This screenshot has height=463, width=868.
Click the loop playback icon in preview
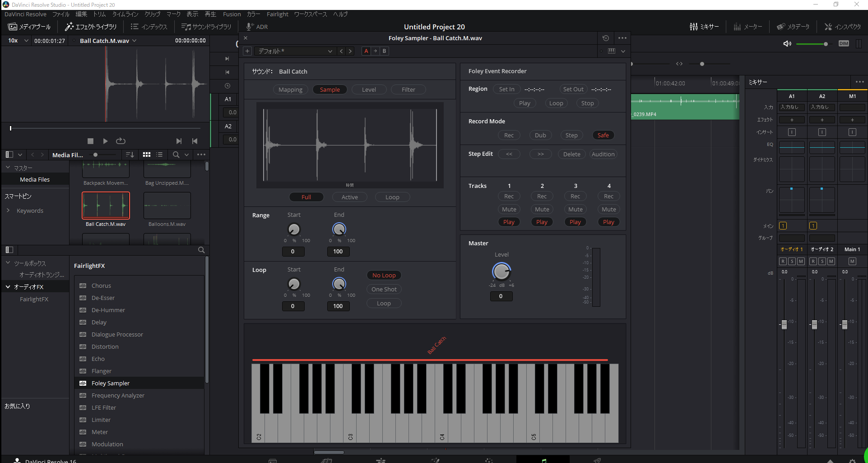121,141
